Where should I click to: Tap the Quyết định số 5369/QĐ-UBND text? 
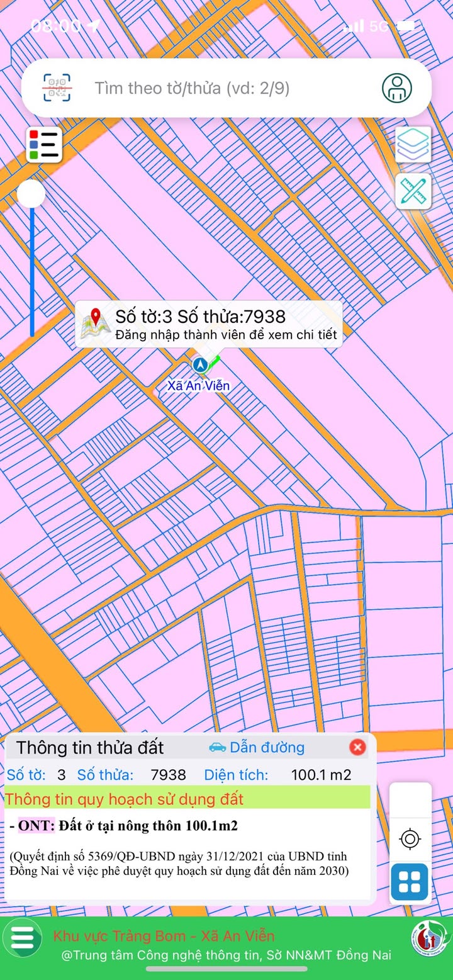tap(179, 864)
